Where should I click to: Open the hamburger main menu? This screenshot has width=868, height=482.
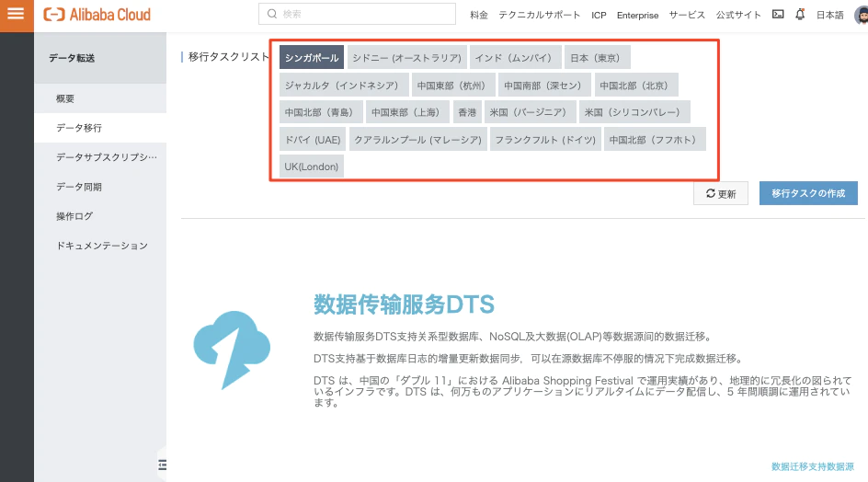(x=16, y=15)
